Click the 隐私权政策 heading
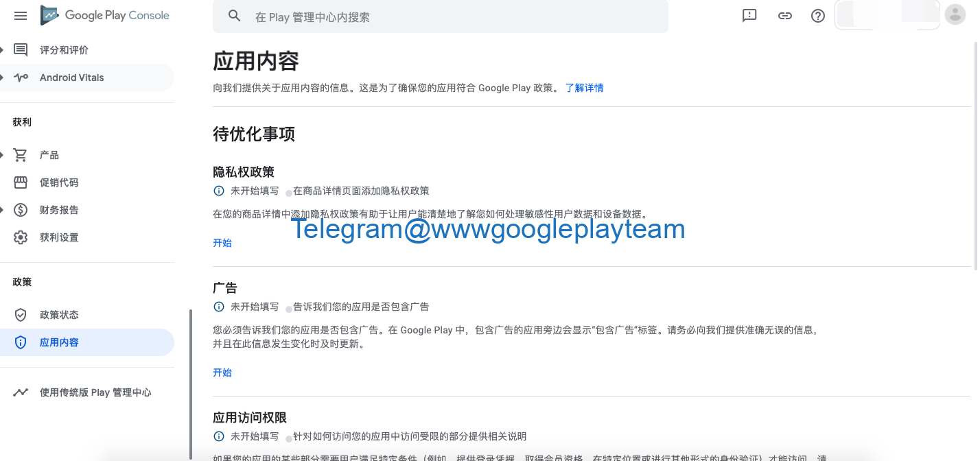The height and width of the screenshot is (461, 980). [x=244, y=172]
